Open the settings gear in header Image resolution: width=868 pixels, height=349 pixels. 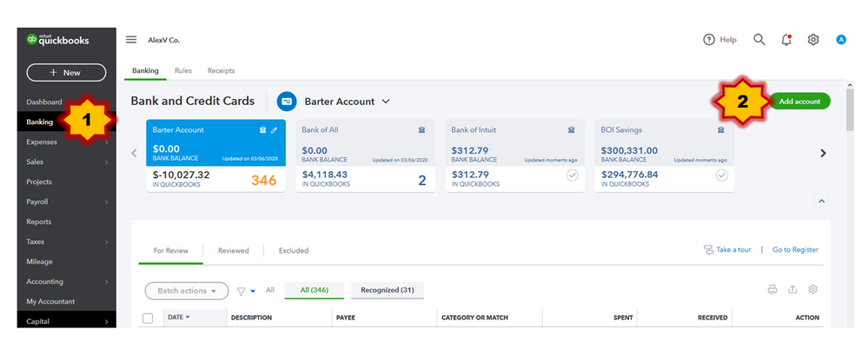(x=812, y=40)
